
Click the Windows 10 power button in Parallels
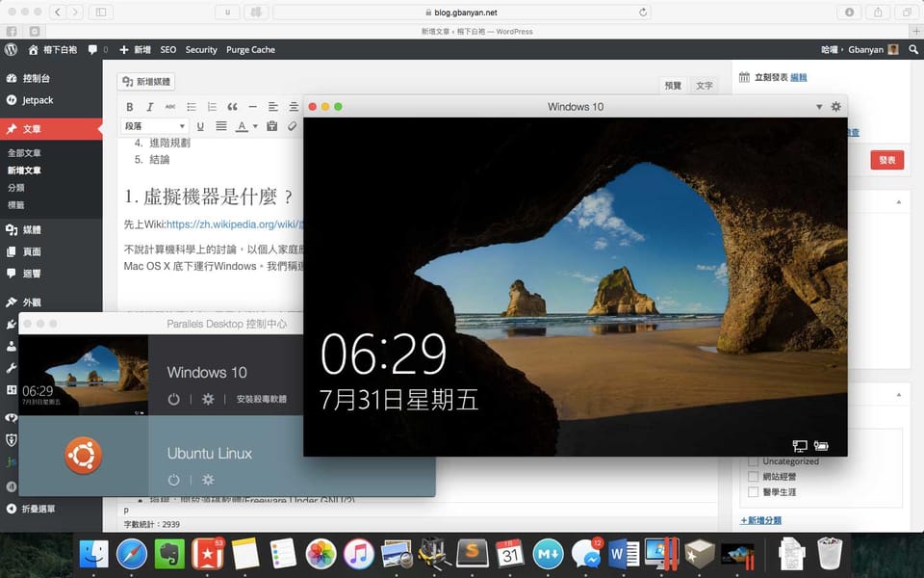click(173, 399)
